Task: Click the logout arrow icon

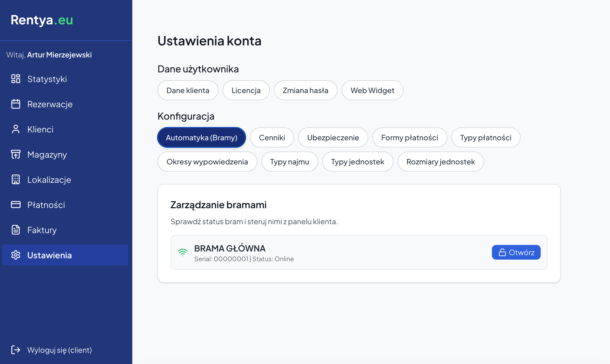Action: [16, 350]
